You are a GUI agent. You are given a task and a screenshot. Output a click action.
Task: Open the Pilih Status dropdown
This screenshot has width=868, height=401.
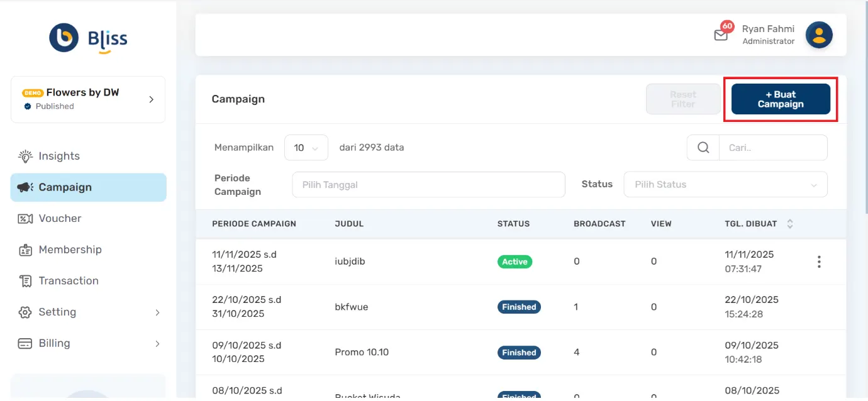(725, 185)
